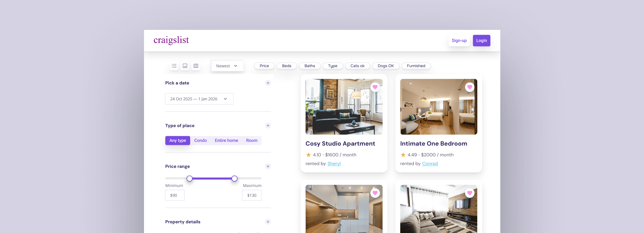644x233 pixels.
Task: Open the living room with TV photo
Action: (439, 209)
